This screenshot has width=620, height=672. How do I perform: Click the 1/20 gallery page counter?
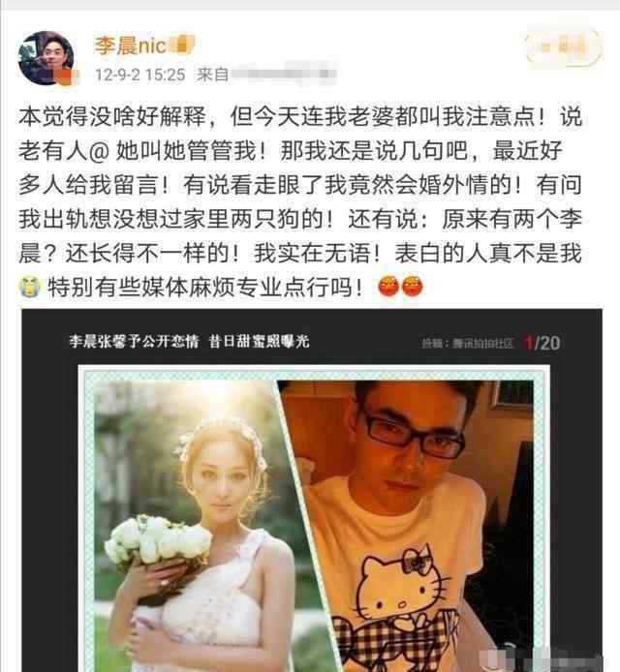click(542, 343)
